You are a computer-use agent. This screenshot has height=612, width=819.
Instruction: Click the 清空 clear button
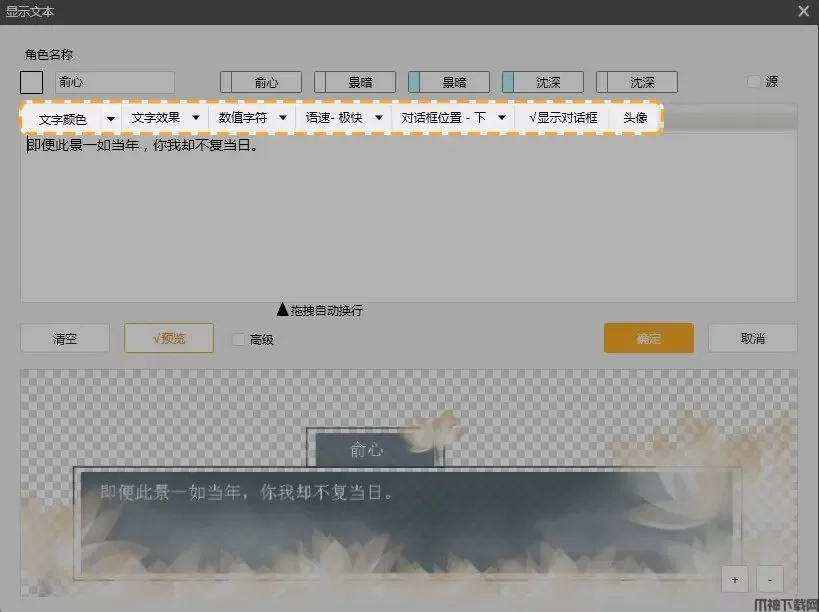65,338
